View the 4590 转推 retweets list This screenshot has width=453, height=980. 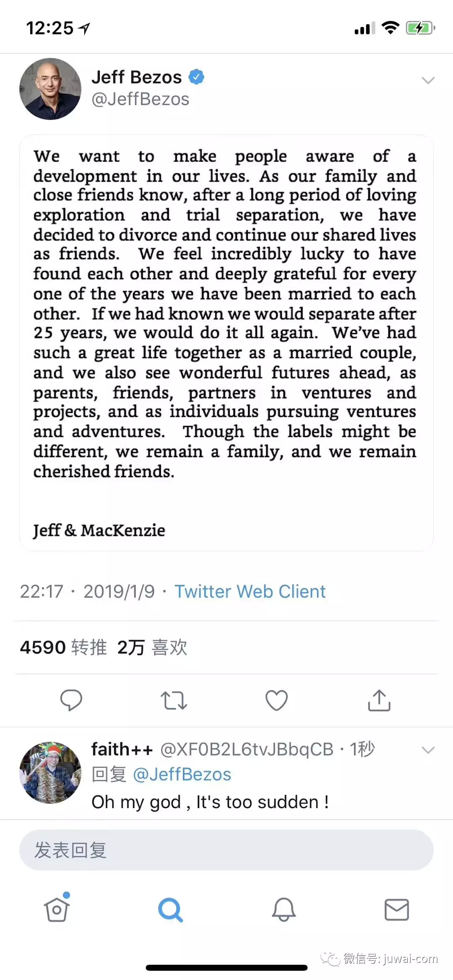pyautogui.click(x=63, y=647)
